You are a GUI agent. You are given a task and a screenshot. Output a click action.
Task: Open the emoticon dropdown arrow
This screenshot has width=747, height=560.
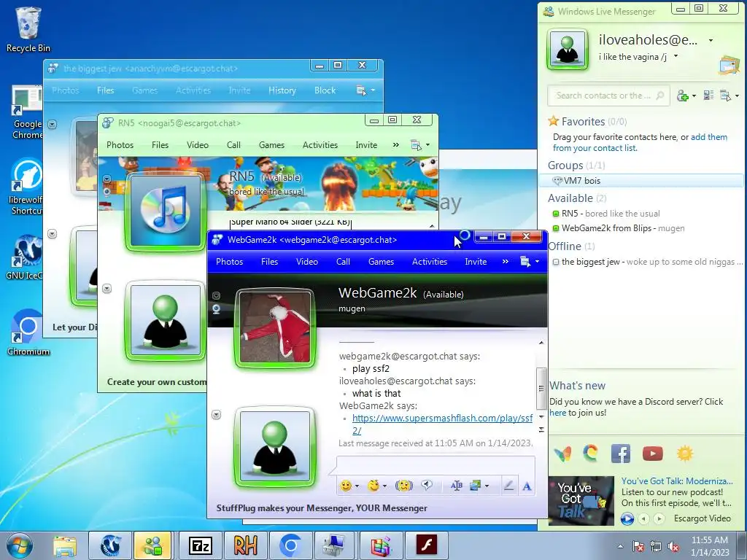(357, 486)
